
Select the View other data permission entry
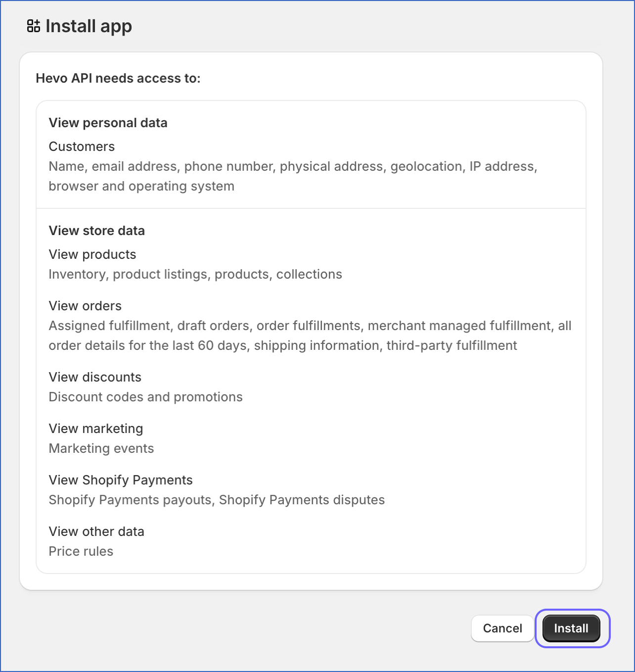(x=96, y=531)
